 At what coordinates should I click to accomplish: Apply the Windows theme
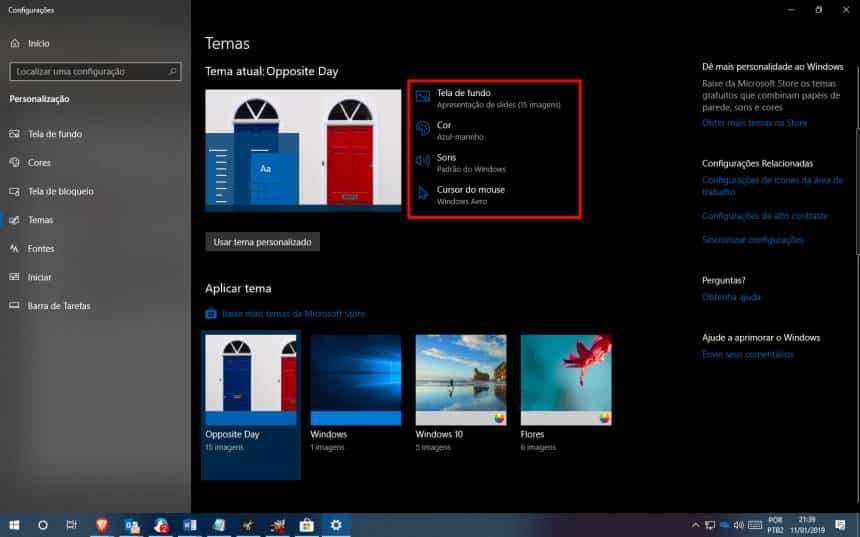tap(355, 394)
